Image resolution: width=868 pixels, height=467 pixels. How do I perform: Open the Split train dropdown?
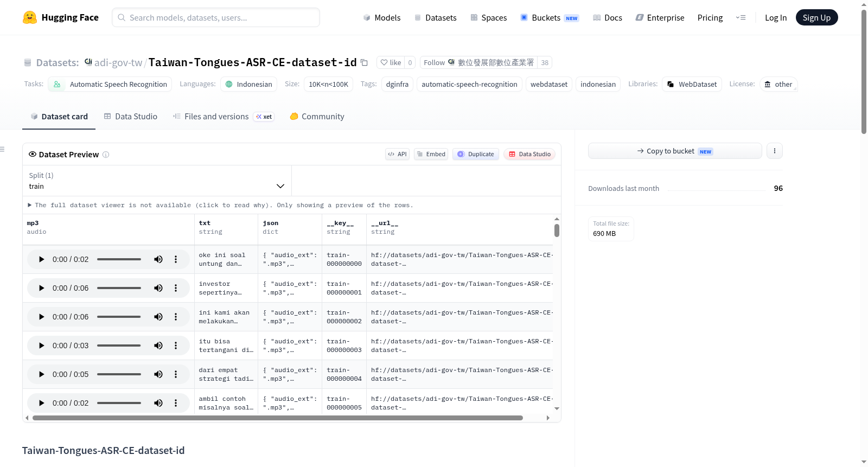tap(157, 181)
